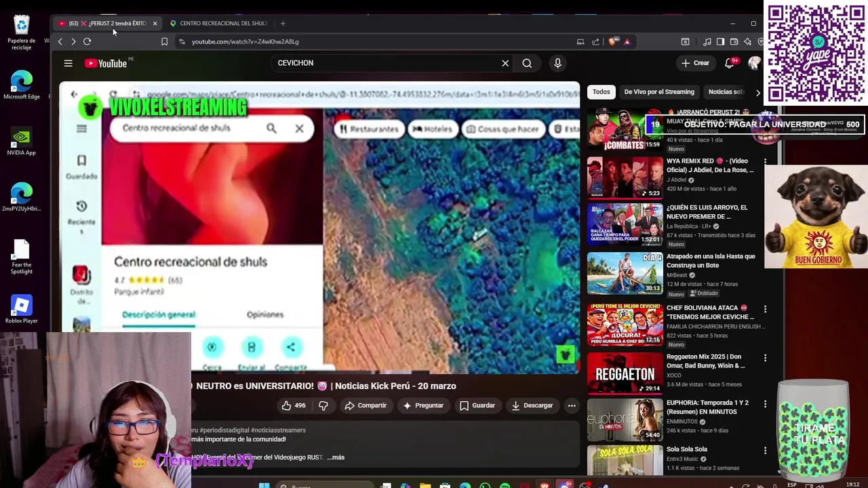868x488 pixels.
Task: Open YouTube notifications bell
Action: (x=730, y=63)
